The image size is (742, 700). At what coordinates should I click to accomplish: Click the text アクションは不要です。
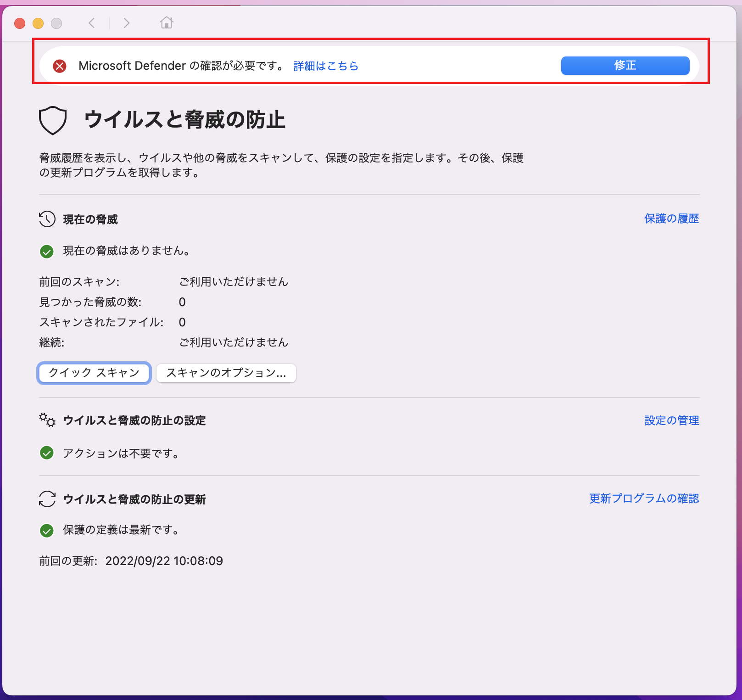[121, 454]
